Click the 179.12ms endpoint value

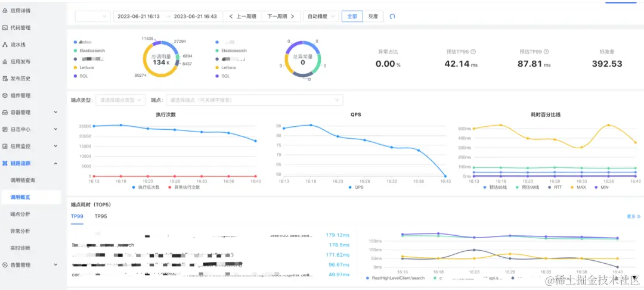click(x=338, y=235)
